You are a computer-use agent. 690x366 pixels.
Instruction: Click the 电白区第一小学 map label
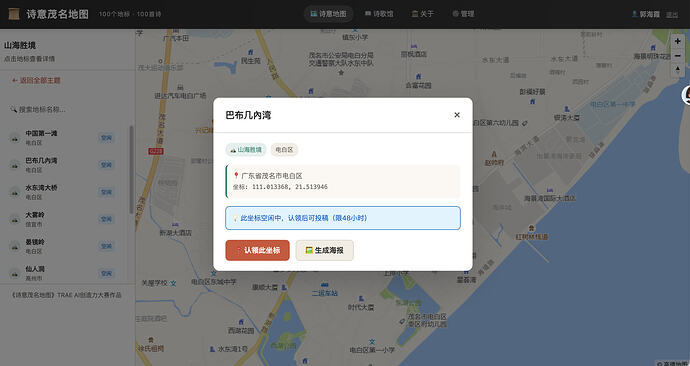tap(372, 350)
